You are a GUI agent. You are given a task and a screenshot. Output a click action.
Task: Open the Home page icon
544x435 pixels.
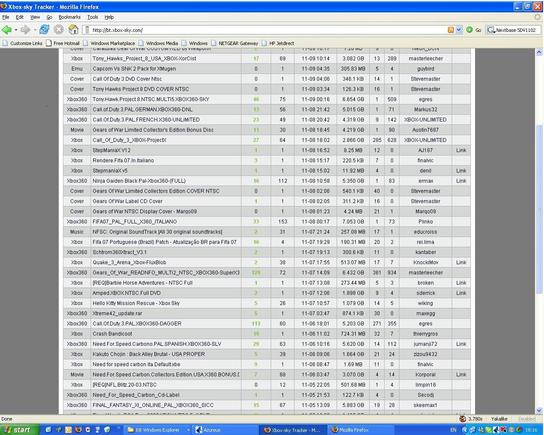[73, 30]
